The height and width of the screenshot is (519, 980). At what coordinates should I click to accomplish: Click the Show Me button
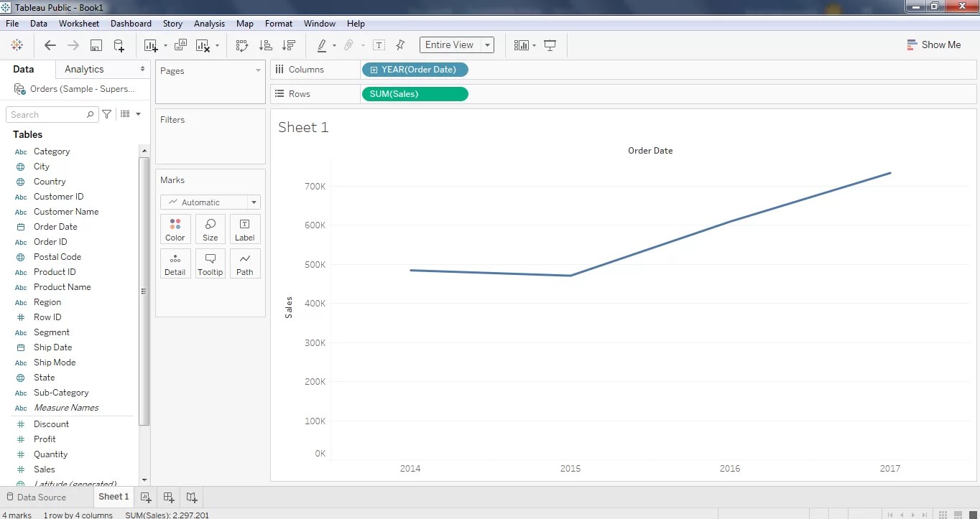pos(934,45)
